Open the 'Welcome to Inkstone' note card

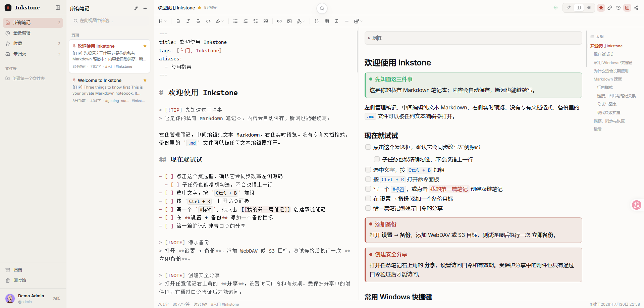(x=109, y=90)
